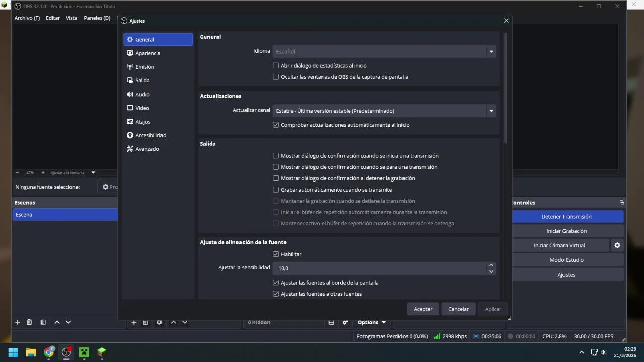
Task: Open the Archivo menu
Action: point(27,18)
